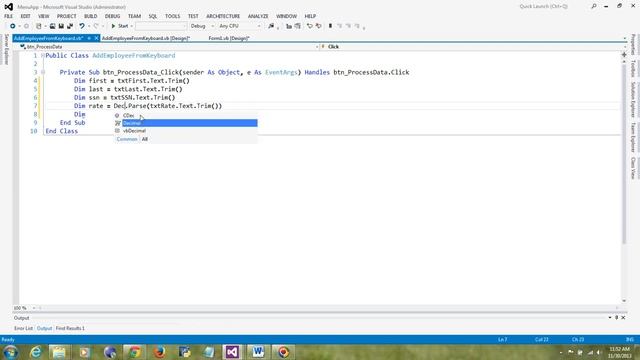This screenshot has height=360, width=640.
Task: Click the Save All toolbar icon
Action: pyautogui.click(x=70, y=26)
